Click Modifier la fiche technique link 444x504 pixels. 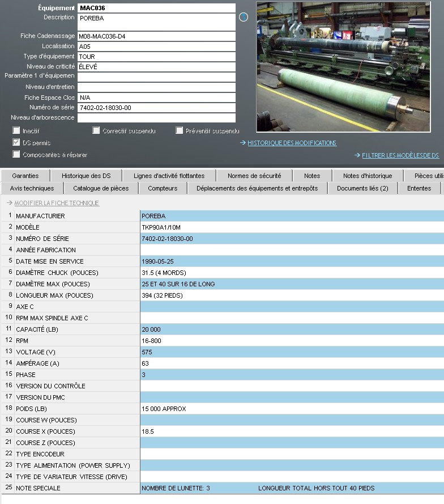click(57, 203)
